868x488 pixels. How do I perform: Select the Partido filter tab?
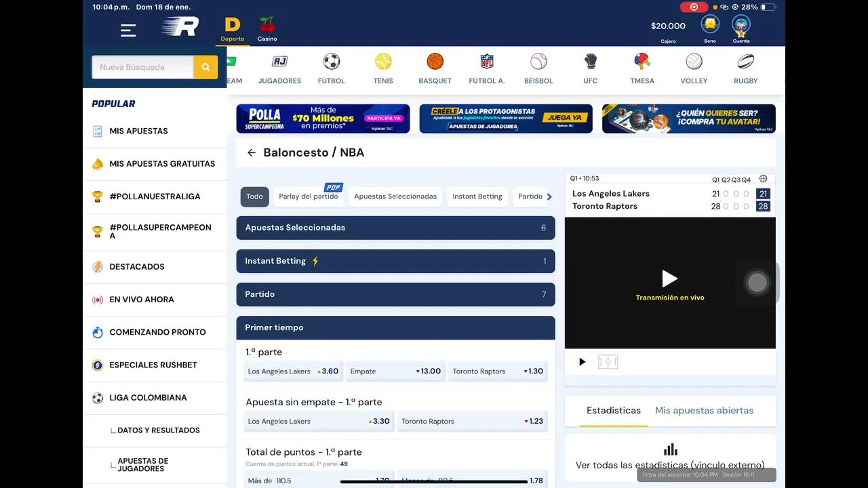(530, 197)
